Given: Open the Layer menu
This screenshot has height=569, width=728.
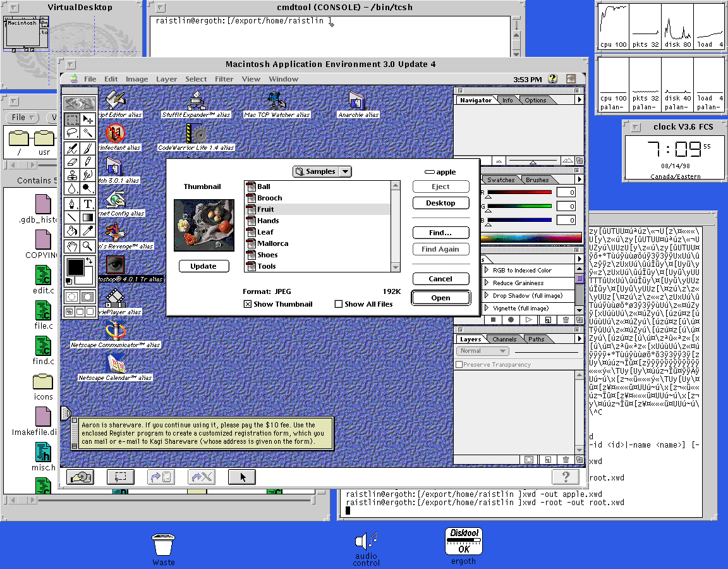Looking at the screenshot, I should (x=166, y=79).
